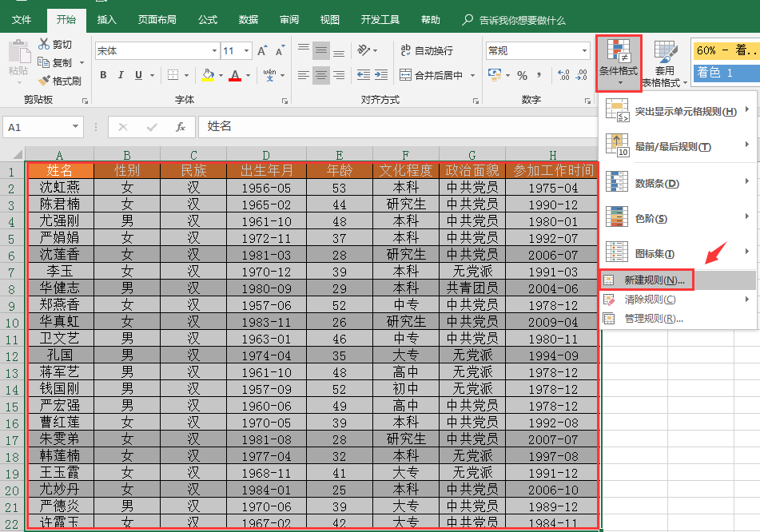Click the align left icon

[304, 75]
